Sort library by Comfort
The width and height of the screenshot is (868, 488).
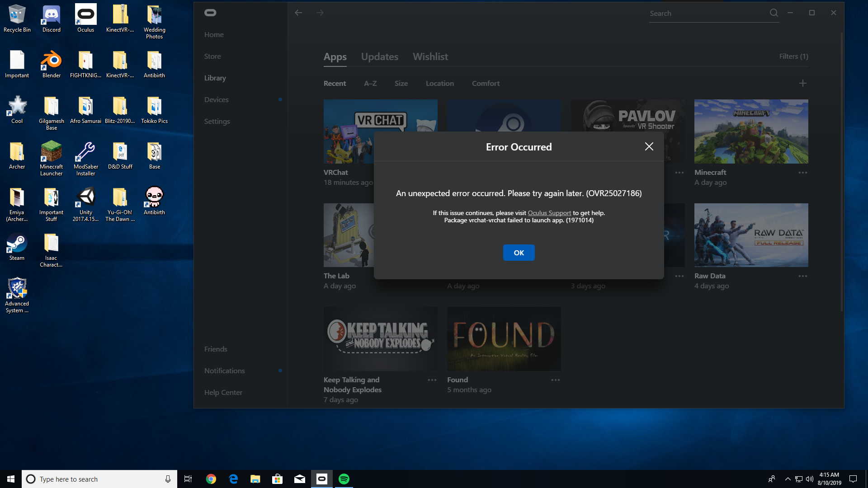486,84
